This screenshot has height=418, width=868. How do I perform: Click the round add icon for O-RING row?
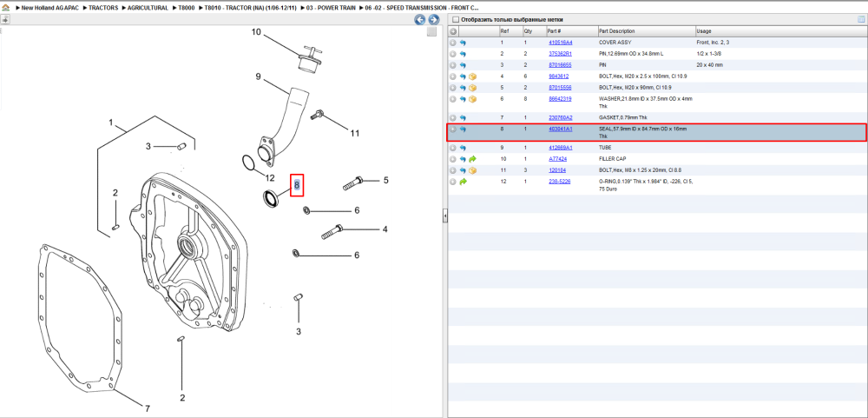(453, 182)
